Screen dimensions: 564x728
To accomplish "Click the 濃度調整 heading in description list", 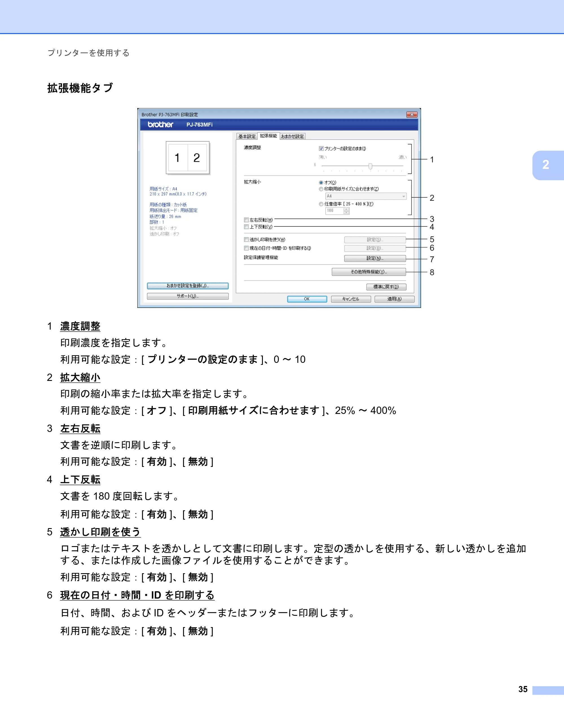I will click(x=80, y=326).
